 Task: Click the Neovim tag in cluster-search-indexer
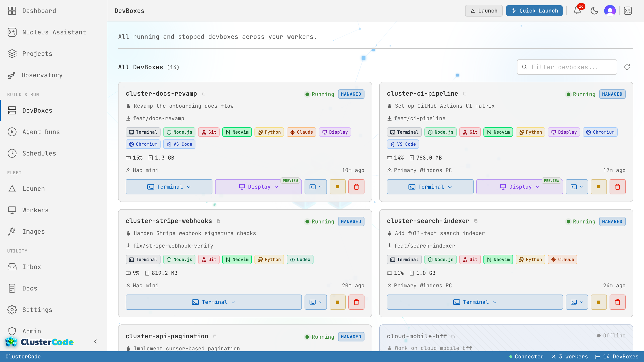click(498, 260)
